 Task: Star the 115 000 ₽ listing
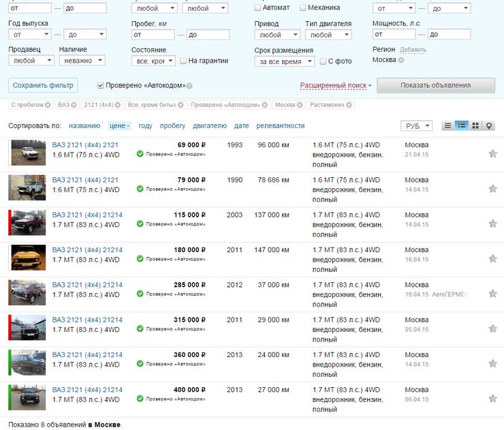click(492, 224)
